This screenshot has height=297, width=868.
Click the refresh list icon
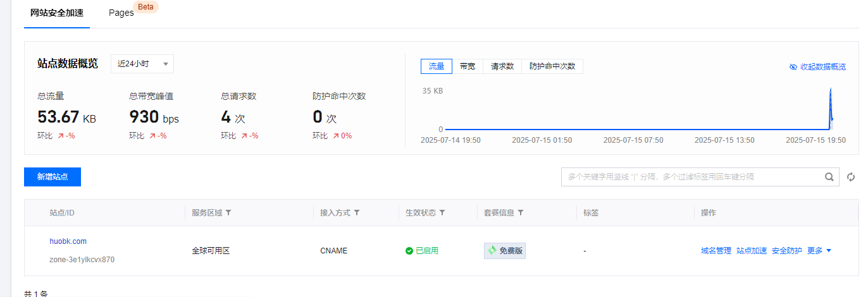tap(851, 177)
